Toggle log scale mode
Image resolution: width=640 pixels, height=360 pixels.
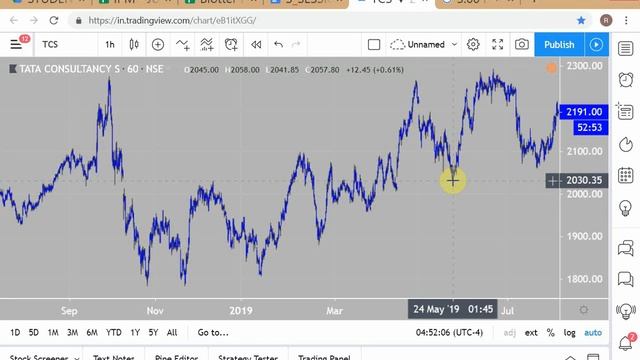click(x=570, y=333)
